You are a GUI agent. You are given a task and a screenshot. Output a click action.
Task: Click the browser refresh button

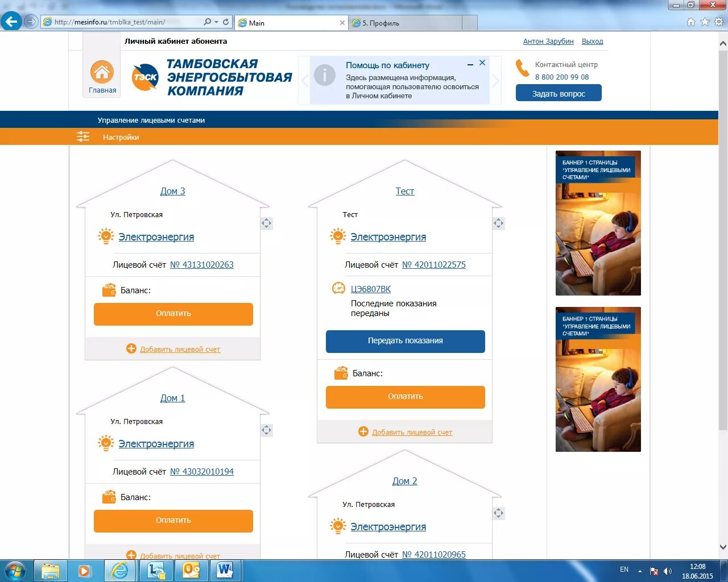[x=226, y=22]
